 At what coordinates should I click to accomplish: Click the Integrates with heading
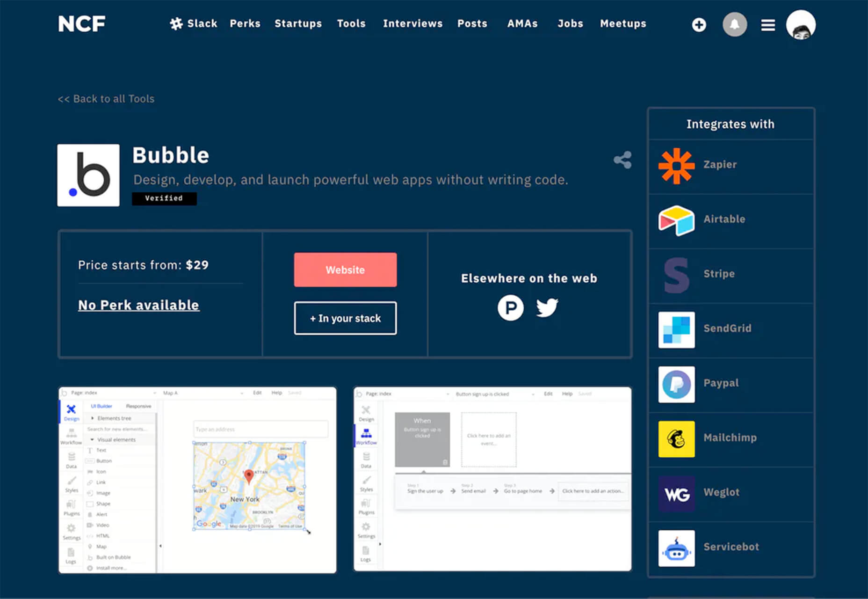[730, 124]
